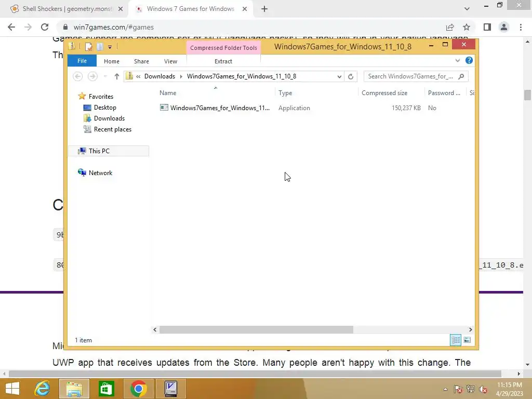Viewport: 532px width, 399px height.
Task: Bookmark this page with the star icon
Action: click(467, 27)
